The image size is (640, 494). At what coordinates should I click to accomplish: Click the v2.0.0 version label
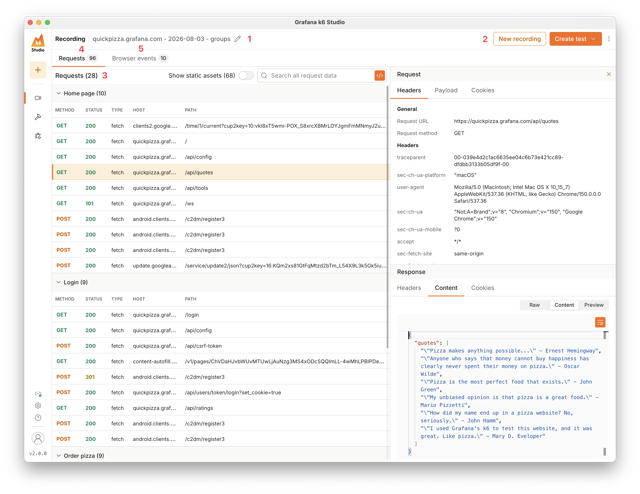pyautogui.click(x=38, y=454)
